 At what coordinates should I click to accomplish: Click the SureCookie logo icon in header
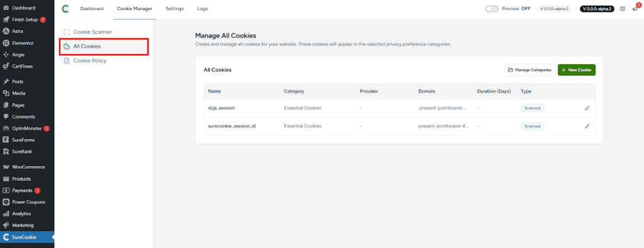coord(65,9)
